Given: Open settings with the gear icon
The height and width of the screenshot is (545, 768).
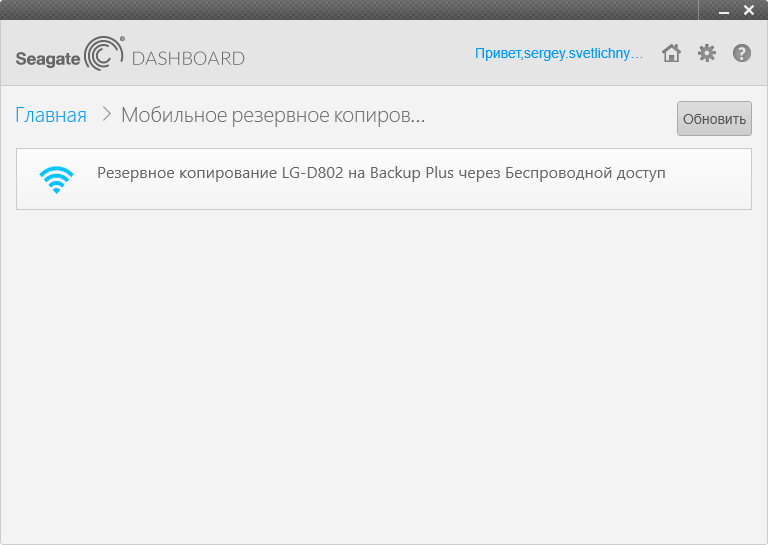Looking at the screenshot, I should 707,53.
